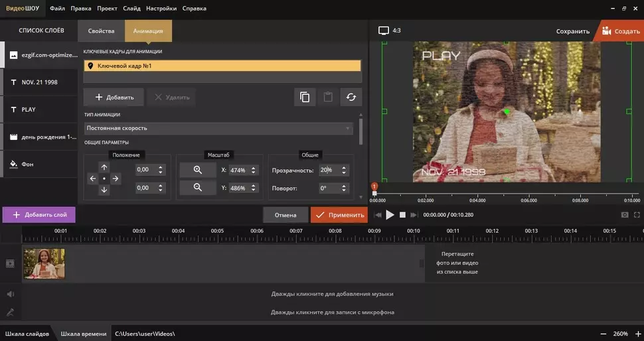Screen dimensions: 644x341
Task: Click the Удалить keyframe button
Action: tap(171, 98)
